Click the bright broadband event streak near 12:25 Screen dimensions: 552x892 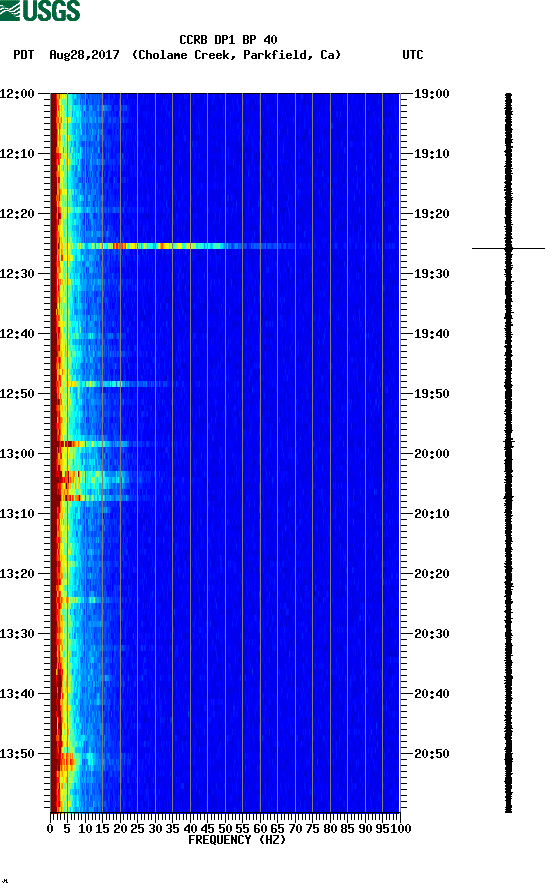pyautogui.click(x=182, y=246)
